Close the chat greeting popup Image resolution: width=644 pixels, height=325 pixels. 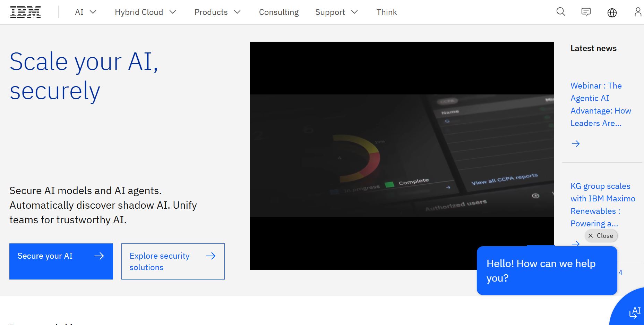tap(601, 236)
